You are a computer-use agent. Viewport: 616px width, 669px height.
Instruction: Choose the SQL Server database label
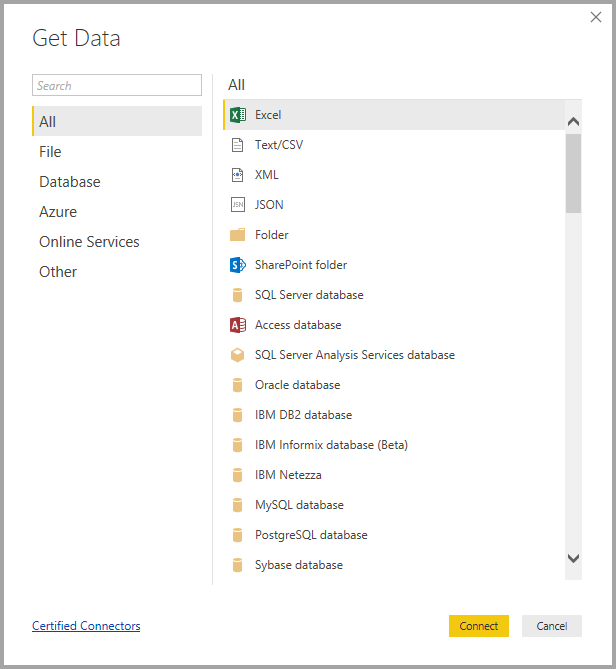pyautogui.click(x=309, y=295)
